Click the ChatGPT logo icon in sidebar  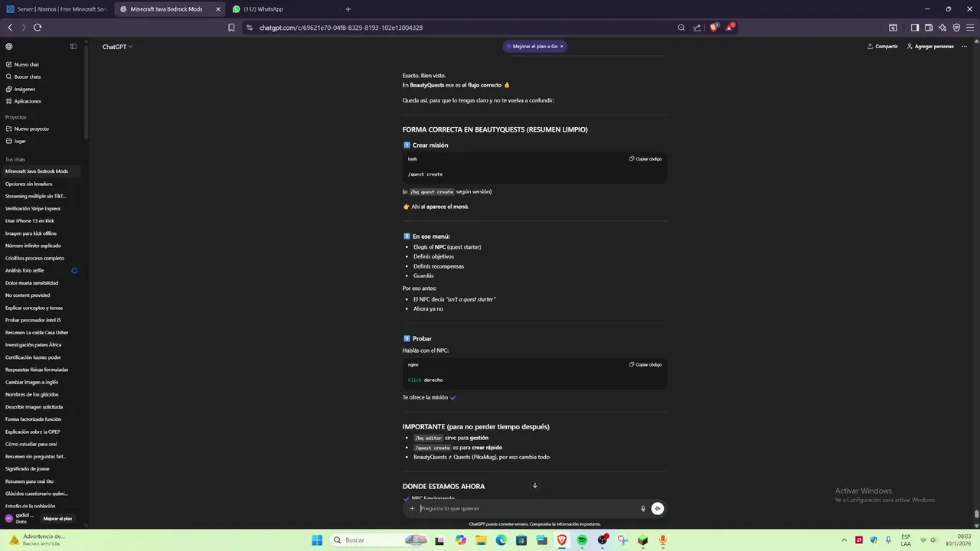tap(9, 46)
